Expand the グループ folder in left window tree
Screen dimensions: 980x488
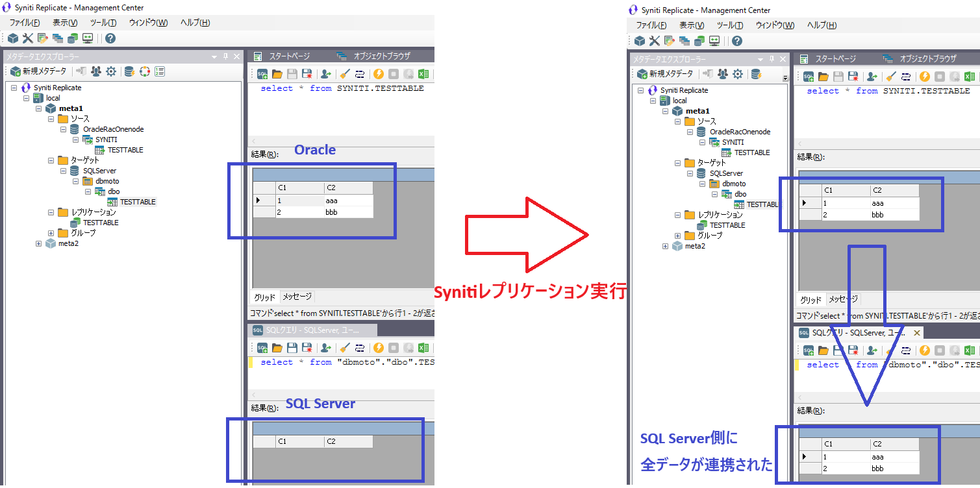coord(51,233)
